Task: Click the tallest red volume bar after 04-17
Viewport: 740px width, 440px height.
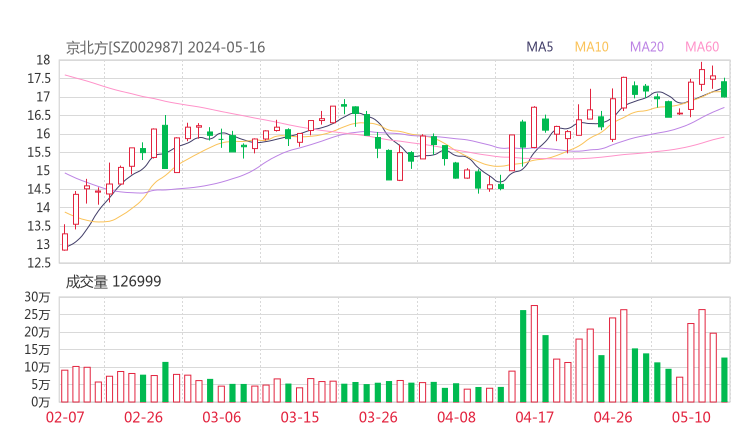Action: (x=534, y=354)
